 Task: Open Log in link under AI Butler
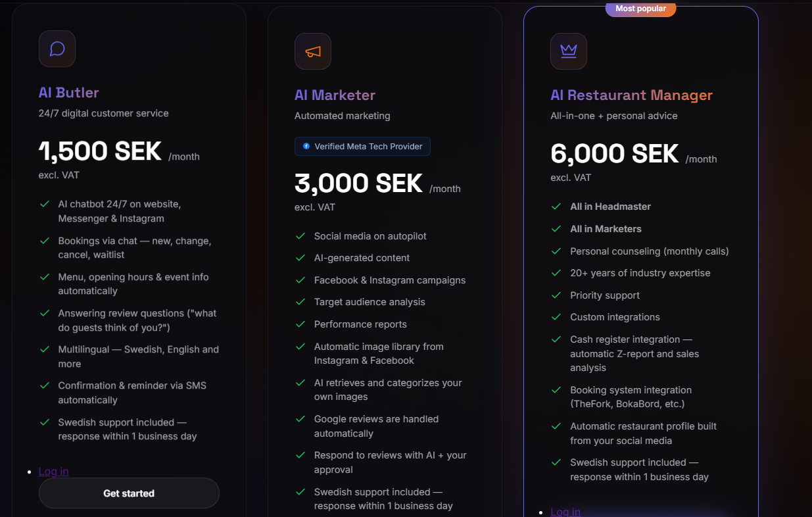[53, 471]
